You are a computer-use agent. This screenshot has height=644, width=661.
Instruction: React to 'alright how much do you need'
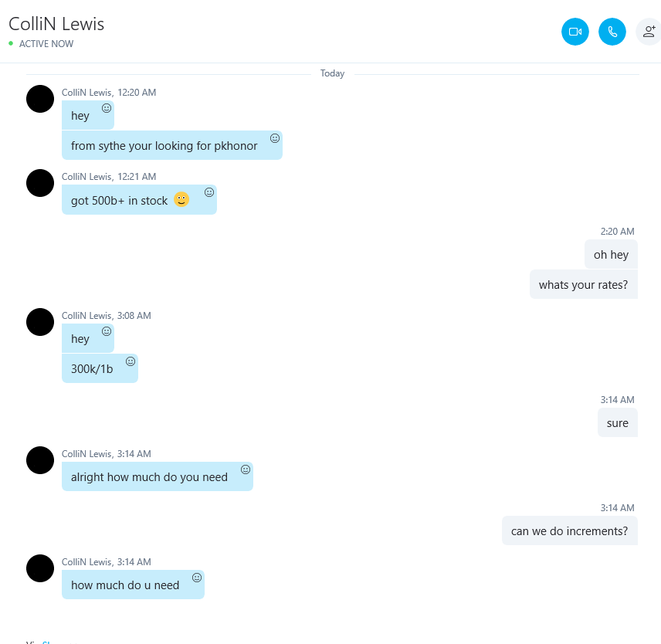coord(246,469)
